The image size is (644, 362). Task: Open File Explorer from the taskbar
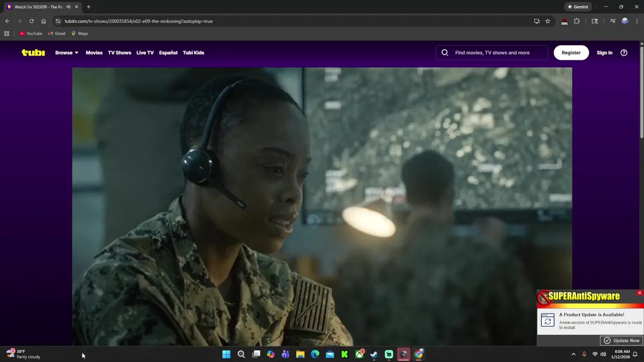(x=300, y=354)
